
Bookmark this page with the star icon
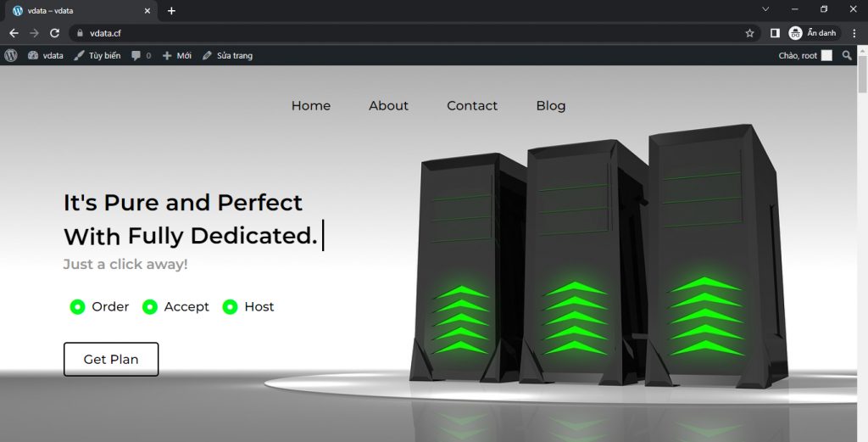tap(749, 33)
